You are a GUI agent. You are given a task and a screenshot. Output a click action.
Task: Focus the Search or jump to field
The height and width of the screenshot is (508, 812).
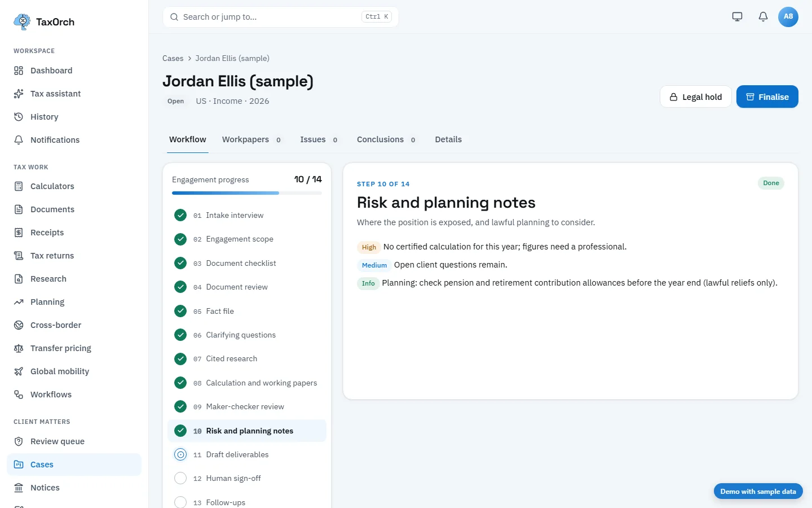point(281,17)
